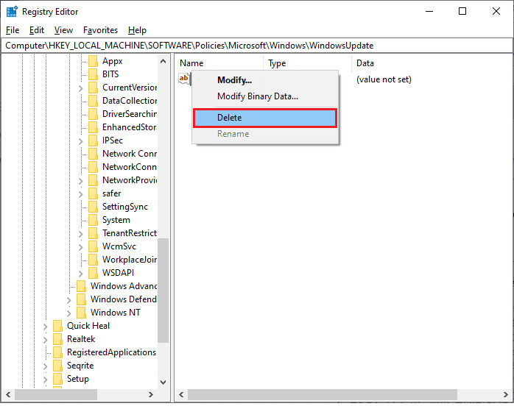Select the BITS folder icon
Image resolution: width=514 pixels, height=420 pixels.
pyautogui.click(x=93, y=74)
